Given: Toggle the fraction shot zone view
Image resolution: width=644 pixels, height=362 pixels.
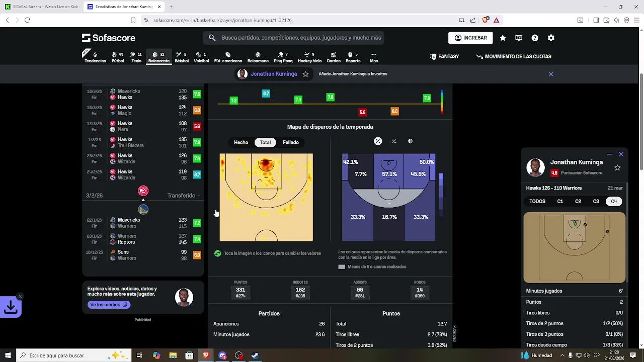Looking at the screenshot, I should tap(394, 141).
